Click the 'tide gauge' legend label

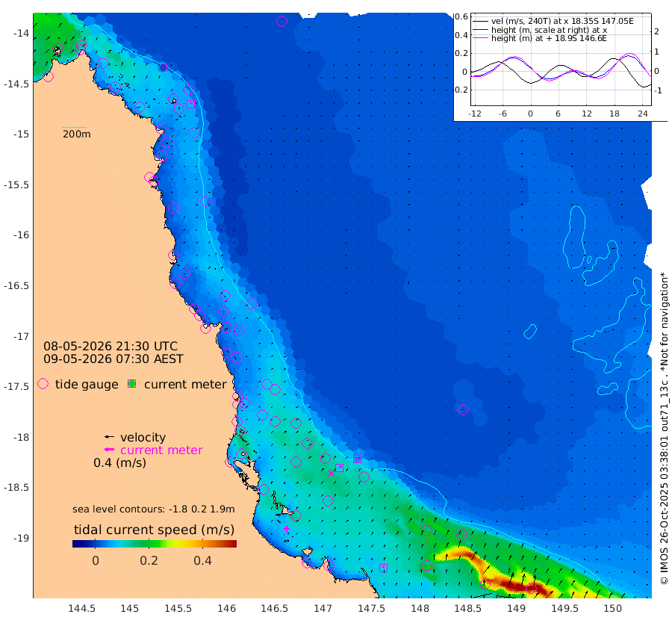point(87,384)
